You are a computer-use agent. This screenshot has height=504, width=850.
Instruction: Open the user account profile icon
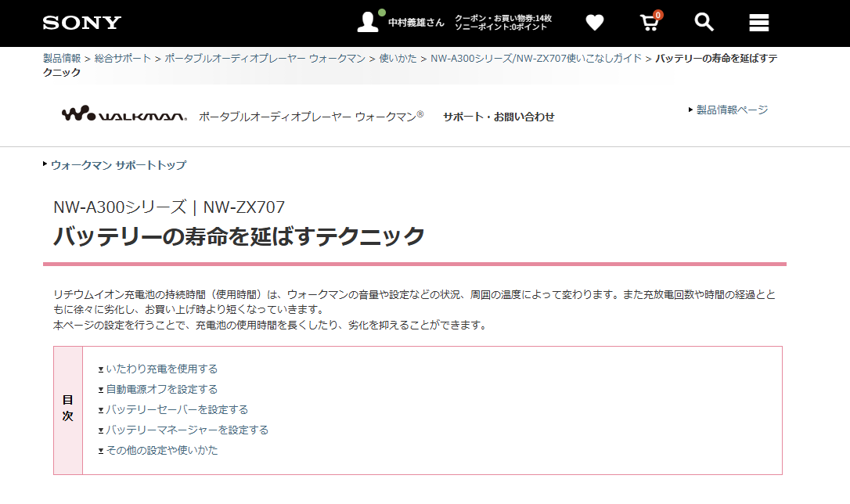click(368, 22)
